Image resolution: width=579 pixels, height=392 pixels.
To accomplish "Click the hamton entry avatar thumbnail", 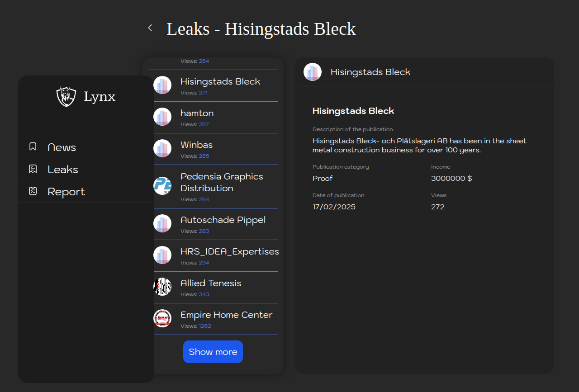I will (x=162, y=117).
